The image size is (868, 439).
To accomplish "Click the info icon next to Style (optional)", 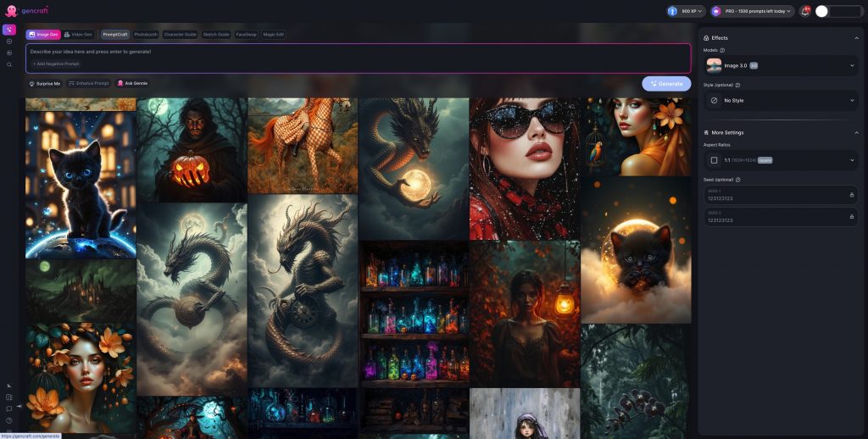I will [738, 85].
